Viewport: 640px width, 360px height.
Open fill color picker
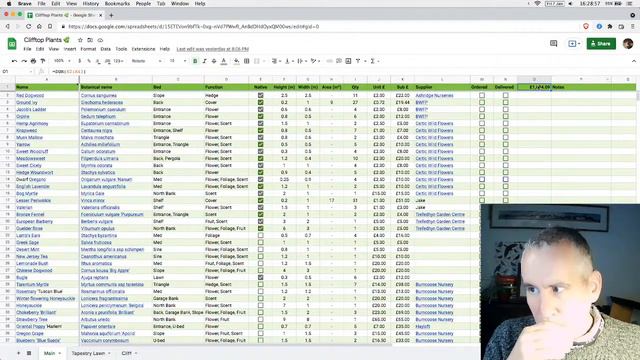click(236, 61)
